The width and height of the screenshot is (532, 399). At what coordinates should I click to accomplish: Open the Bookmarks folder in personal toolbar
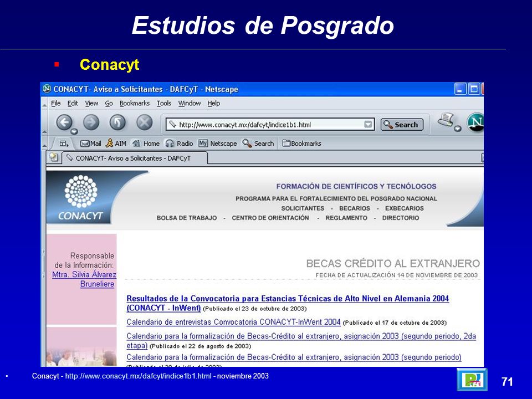pos(301,144)
